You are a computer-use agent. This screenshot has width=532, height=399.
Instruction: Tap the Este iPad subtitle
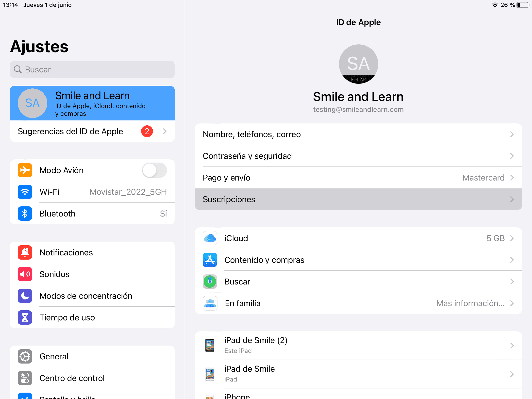(x=238, y=351)
